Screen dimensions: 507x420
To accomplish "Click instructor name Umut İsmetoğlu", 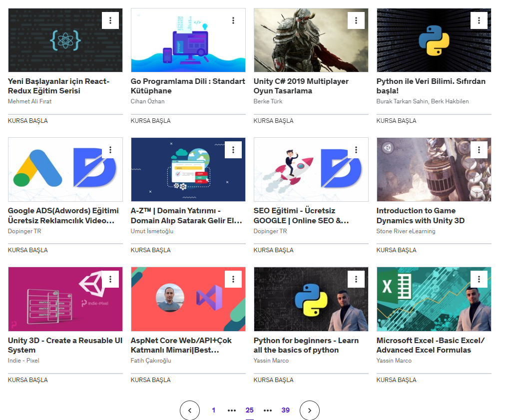I will pyautogui.click(x=152, y=231).
